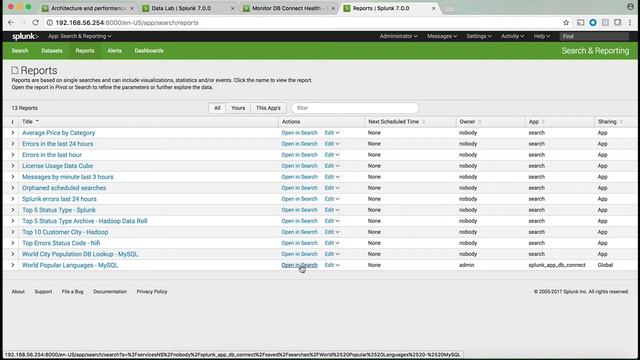Click Support footer link

click(x=43, y=291)
